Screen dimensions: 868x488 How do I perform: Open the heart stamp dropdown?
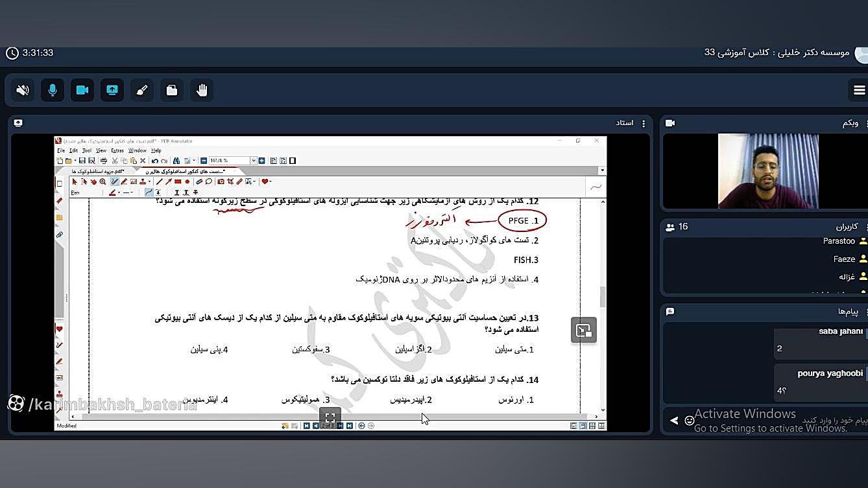point(271,182)
